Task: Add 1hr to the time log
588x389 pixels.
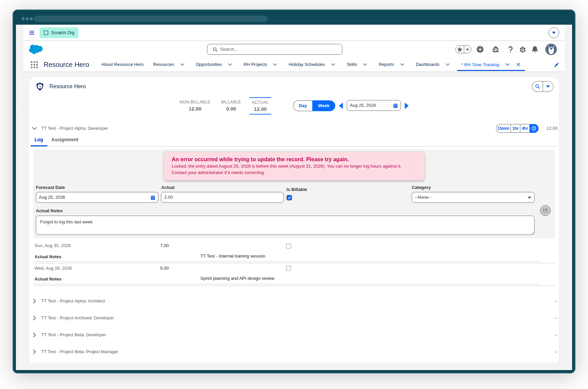Action: click(x=516, y=128)
